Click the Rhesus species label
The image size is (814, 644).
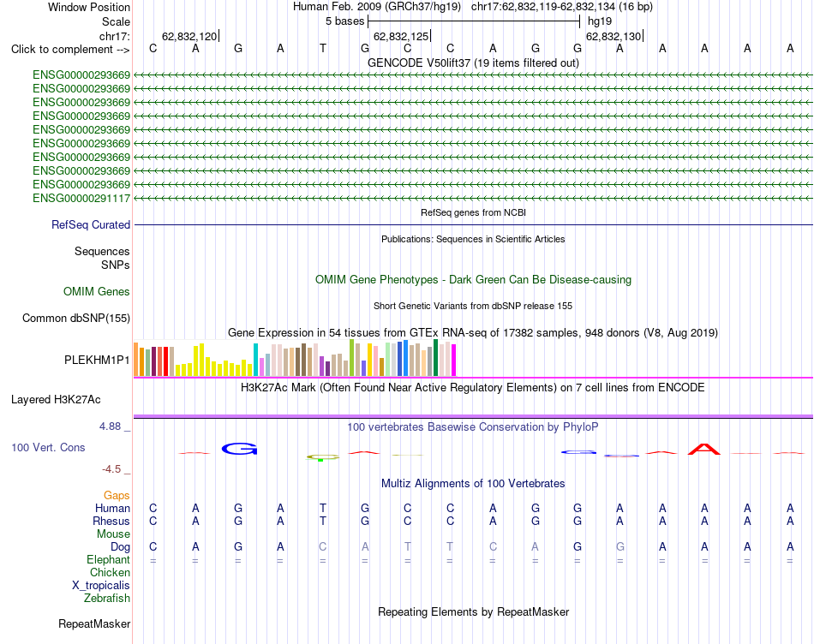[x=111, y=521]
